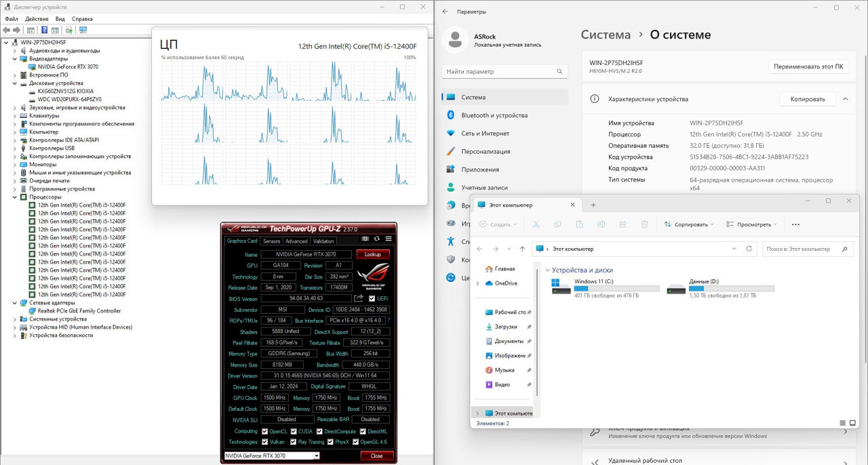The image size is (868, 465).
Task: Open the GPU selection dropdown in GPU-Z
Action: 316,456
